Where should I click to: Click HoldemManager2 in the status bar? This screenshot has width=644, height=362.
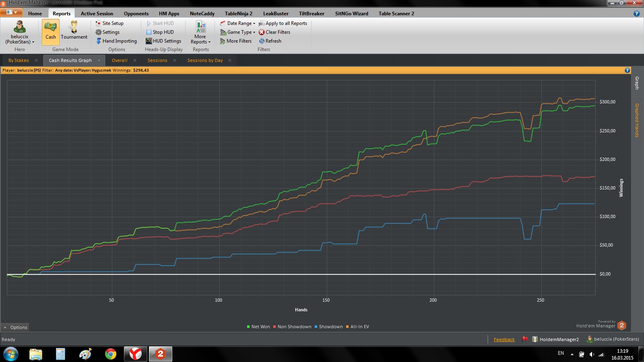555,339
